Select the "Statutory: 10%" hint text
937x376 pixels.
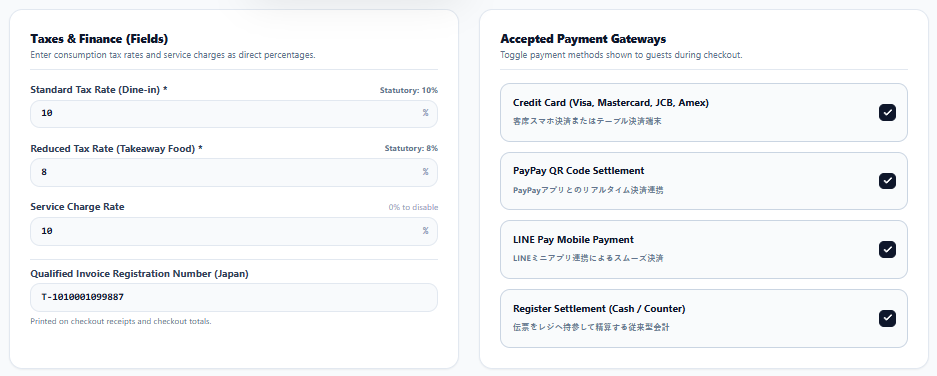pos(409,90)
